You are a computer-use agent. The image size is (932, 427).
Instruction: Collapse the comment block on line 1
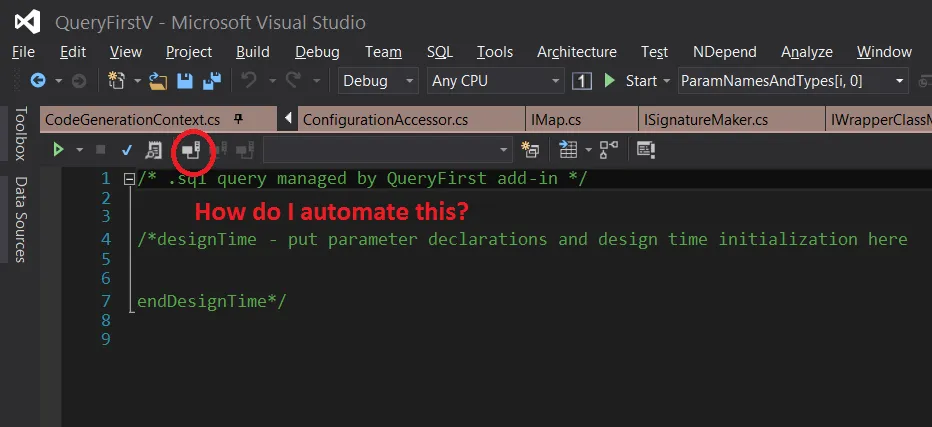pyautogui.click(x=129, y=178)
